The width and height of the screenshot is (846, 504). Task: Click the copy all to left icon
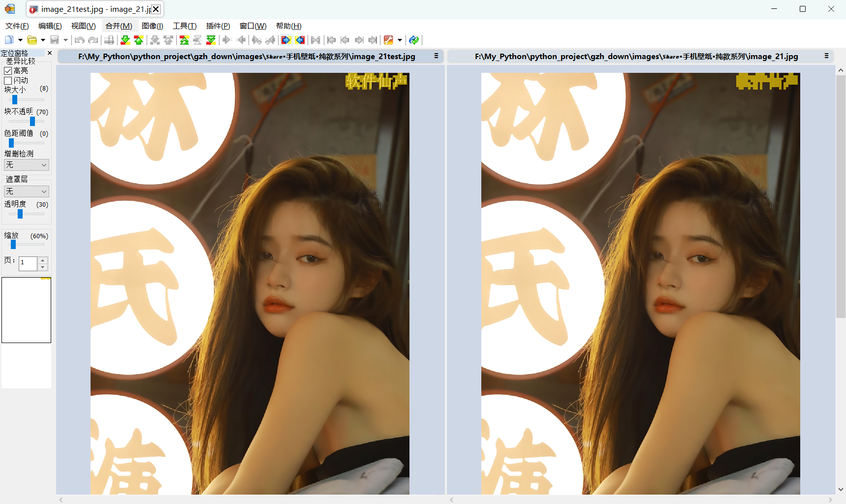tap(300, 40)
